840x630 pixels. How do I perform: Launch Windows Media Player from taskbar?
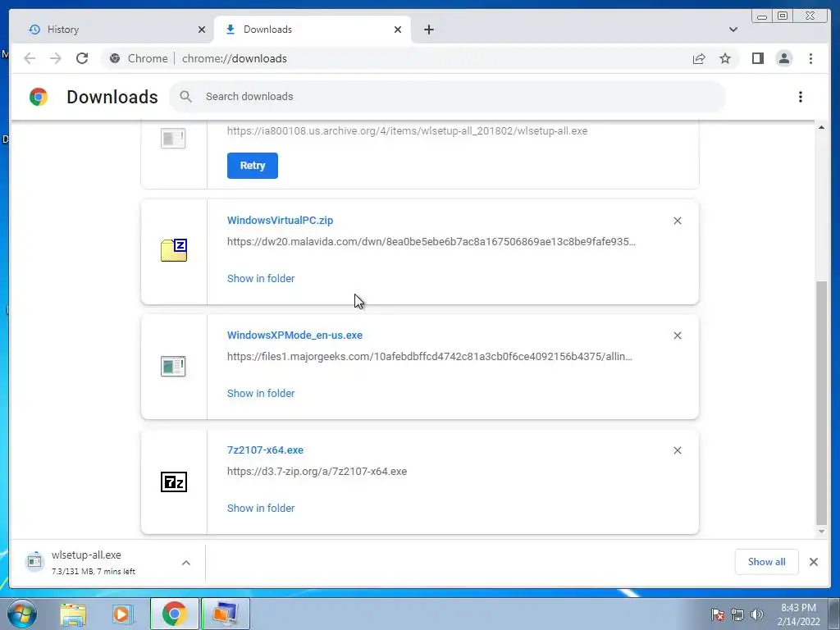121,614
